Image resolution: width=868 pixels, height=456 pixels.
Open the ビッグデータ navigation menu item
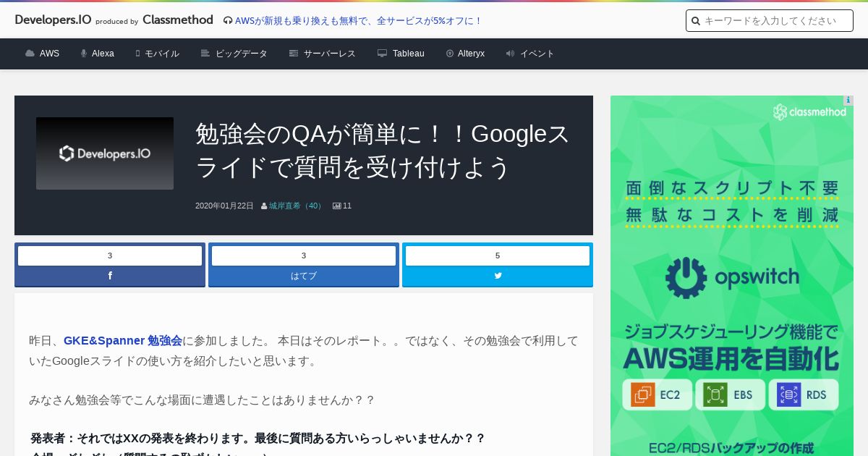242,54
